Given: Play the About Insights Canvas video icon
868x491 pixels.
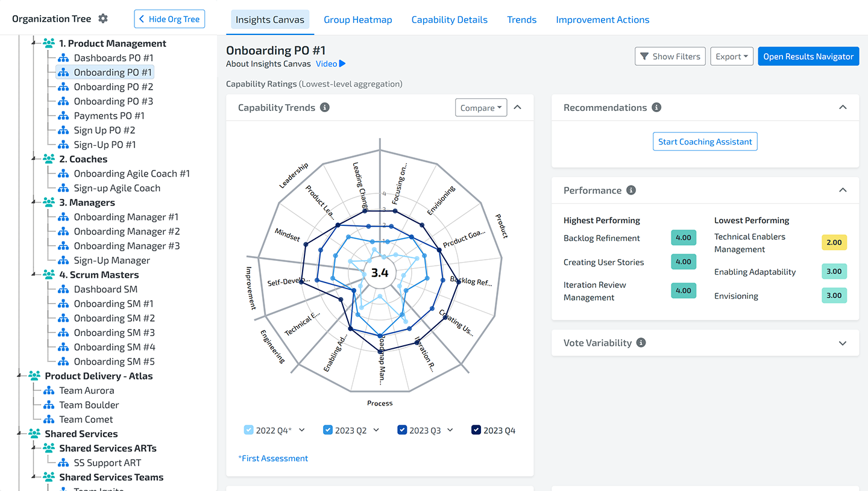Looking at the screenshot, I should [342, 64].
